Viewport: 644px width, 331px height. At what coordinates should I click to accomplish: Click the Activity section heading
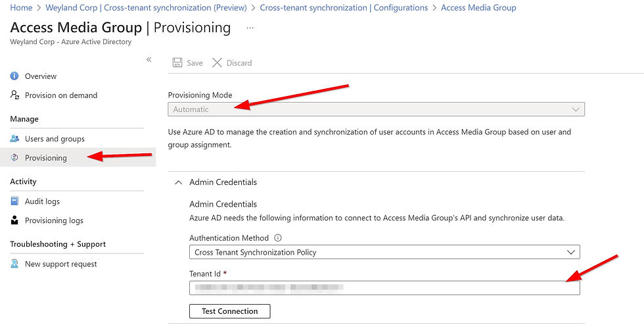point(23,182)
